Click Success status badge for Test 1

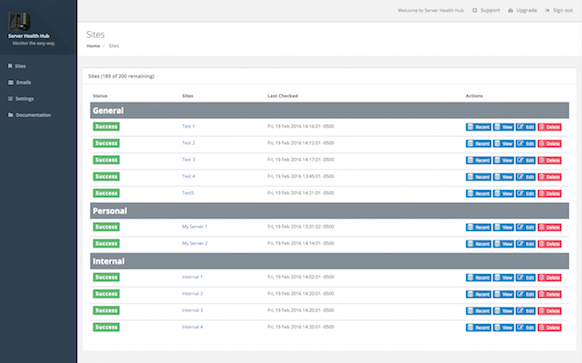106,127
